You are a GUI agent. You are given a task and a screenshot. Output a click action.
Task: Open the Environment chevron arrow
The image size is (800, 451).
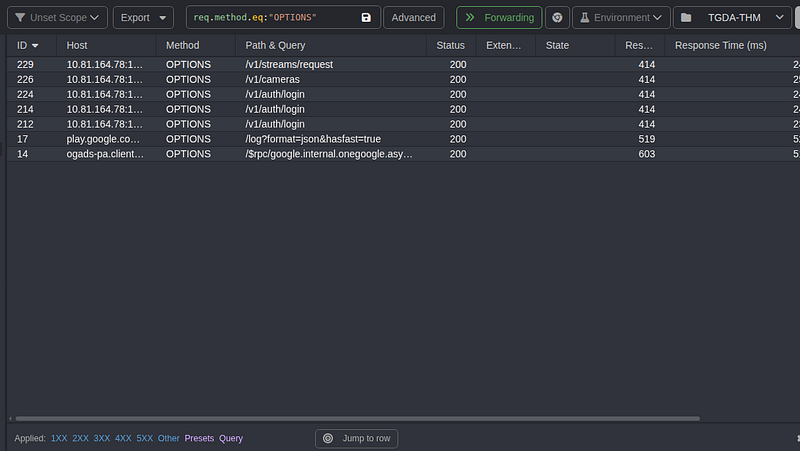657,17
